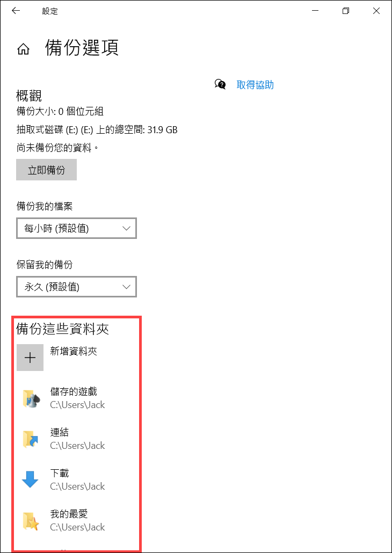Click the 新增資料夾 label

pyautogui.click(x=74, y=351)
